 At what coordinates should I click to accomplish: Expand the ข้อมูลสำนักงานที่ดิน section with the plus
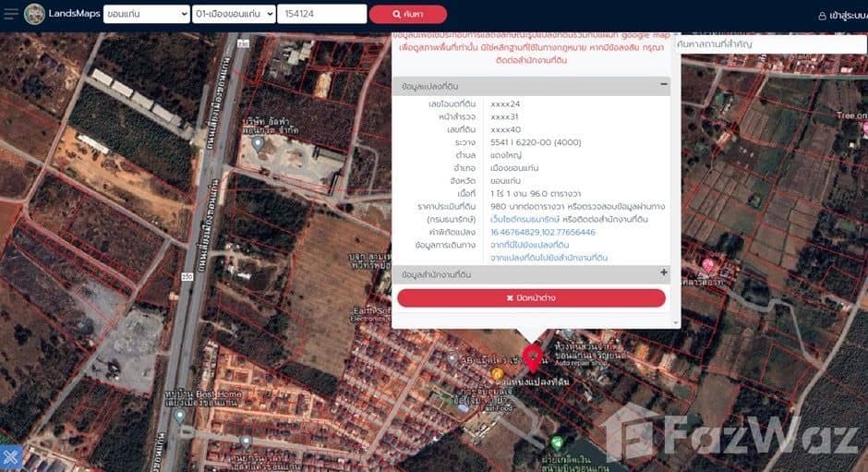click(663, 273)
